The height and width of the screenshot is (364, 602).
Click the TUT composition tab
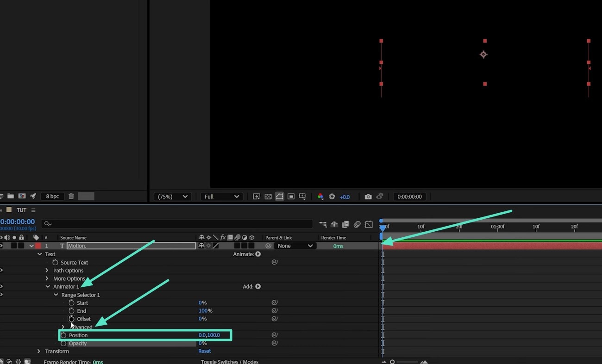22,210
